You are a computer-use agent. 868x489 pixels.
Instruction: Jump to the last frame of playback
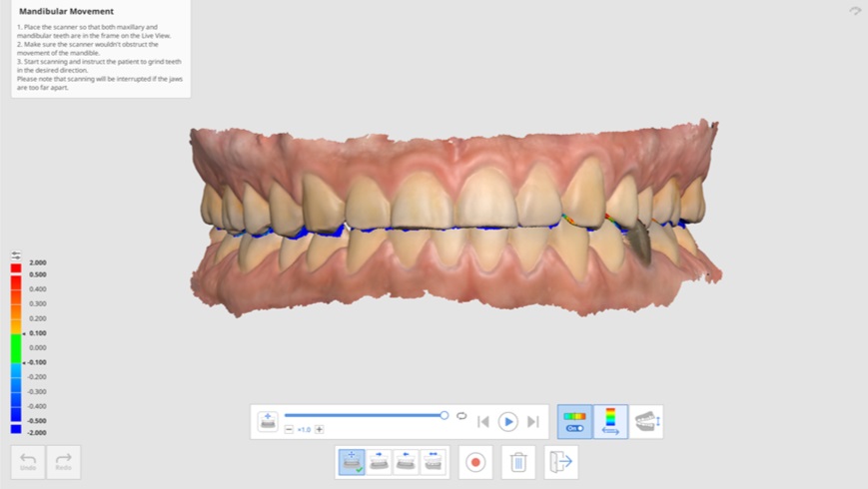pos(533,422)
